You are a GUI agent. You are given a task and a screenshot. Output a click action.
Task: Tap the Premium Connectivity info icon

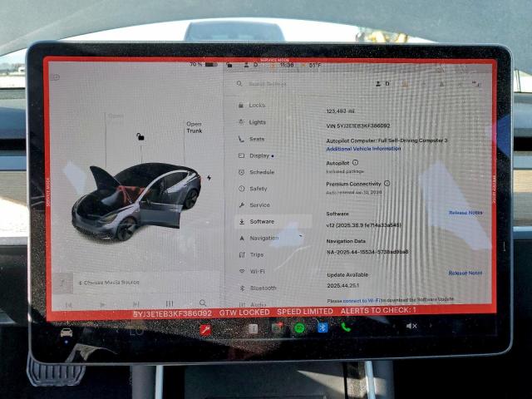point(387,184)
